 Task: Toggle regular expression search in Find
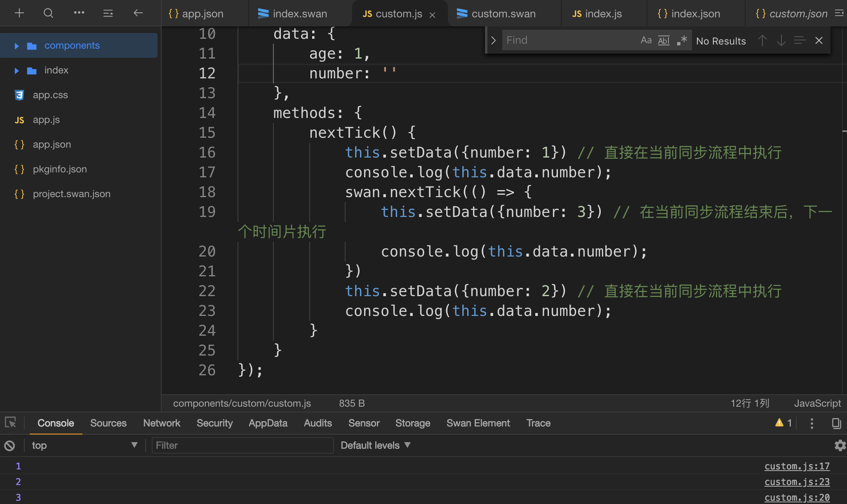[x=682, y=40]
